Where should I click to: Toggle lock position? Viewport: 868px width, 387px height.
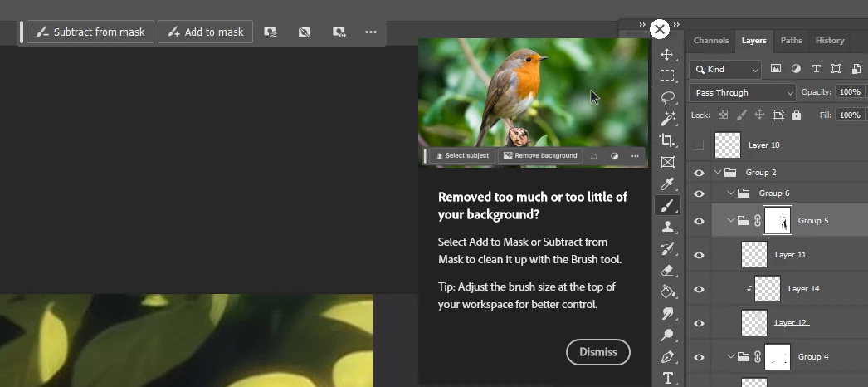click(759, 115)
